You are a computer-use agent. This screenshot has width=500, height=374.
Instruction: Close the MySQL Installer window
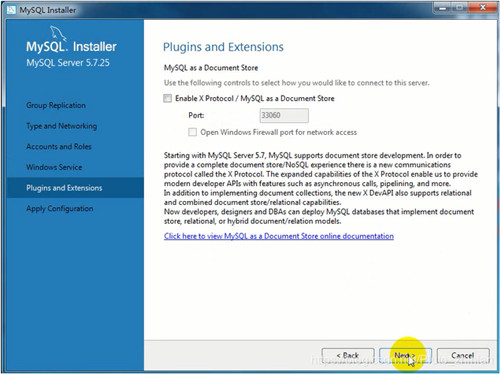483,8
